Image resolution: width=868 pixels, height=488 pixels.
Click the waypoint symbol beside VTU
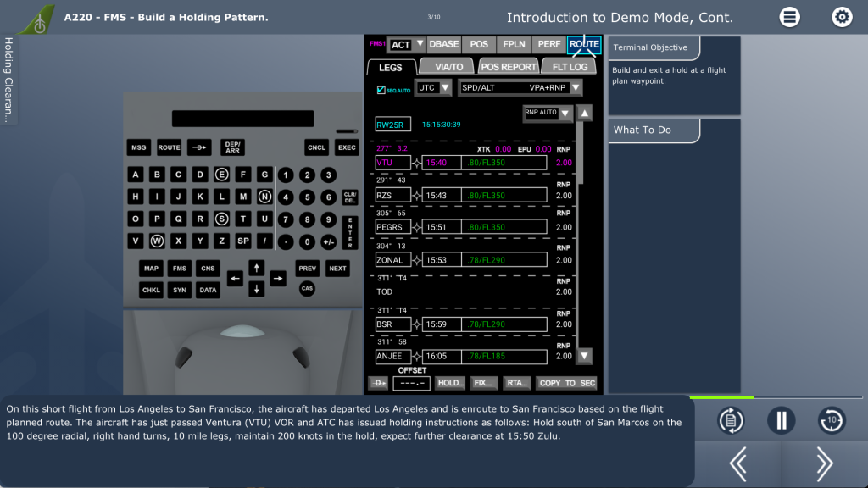click(417, 163)
